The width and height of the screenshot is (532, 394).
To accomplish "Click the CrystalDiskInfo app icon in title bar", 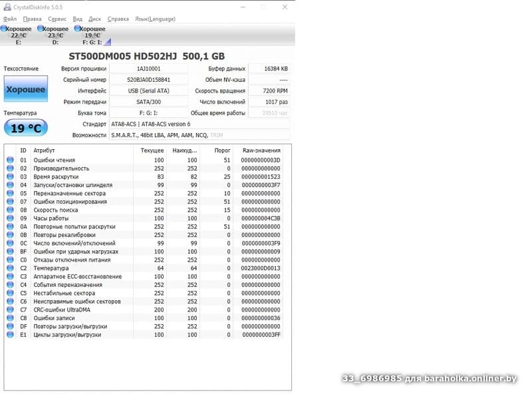I will pyautogui.click(x=7, y=7).
